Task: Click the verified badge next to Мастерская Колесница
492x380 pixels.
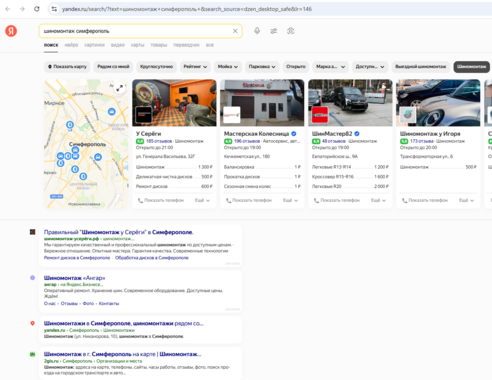Action: [294, 134]
